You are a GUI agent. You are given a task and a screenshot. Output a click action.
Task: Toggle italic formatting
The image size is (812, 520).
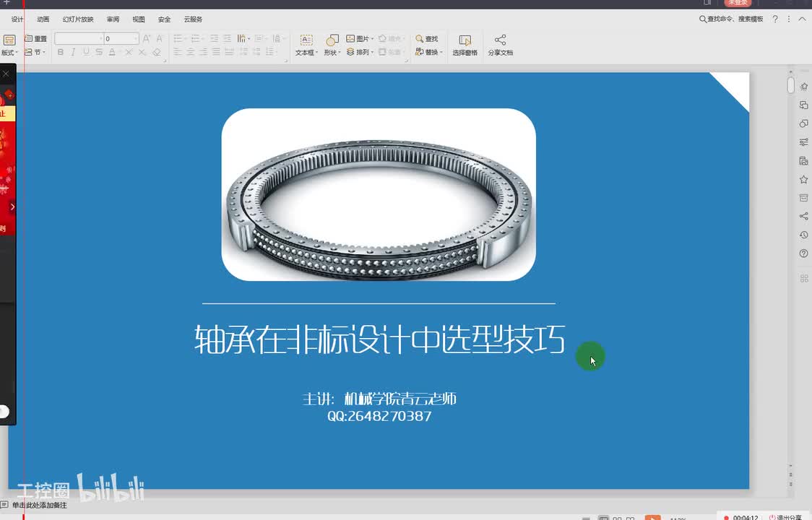pyautogui.click(x=73, y=52)
